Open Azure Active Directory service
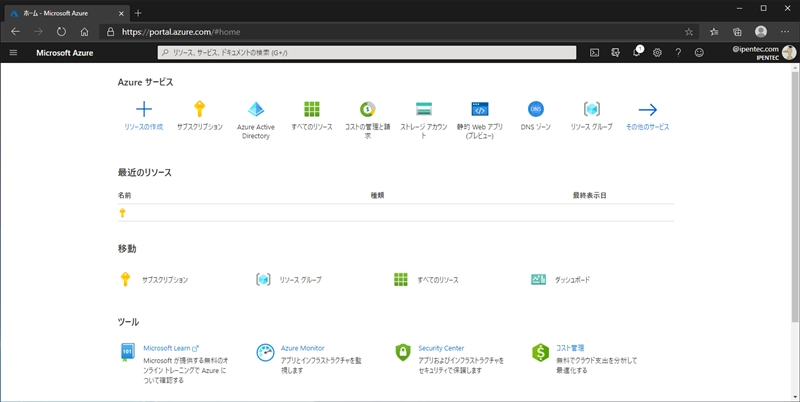This screenshot has height=402, width=800. click(x=256, y=110)
